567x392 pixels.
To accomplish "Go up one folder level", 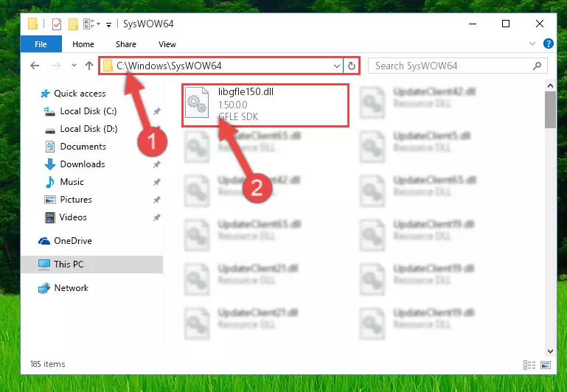I will [89, 66].
